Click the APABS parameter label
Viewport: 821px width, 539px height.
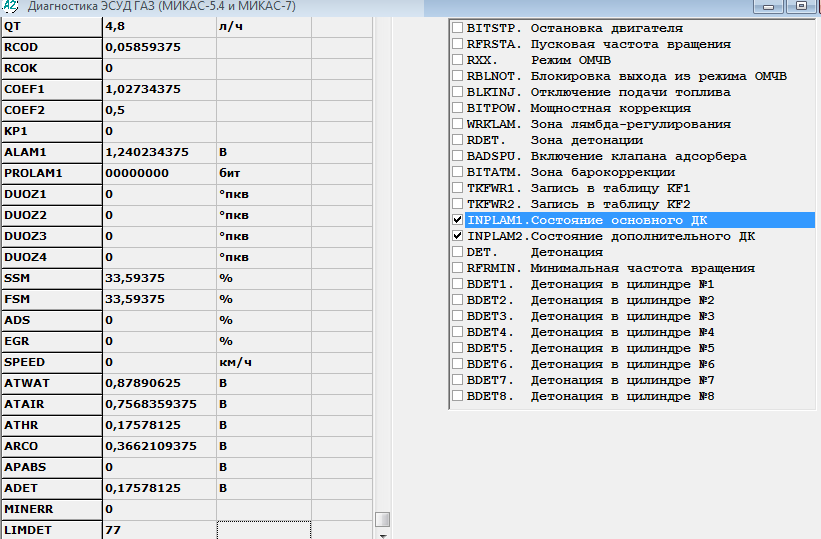(x=52, y=467)
